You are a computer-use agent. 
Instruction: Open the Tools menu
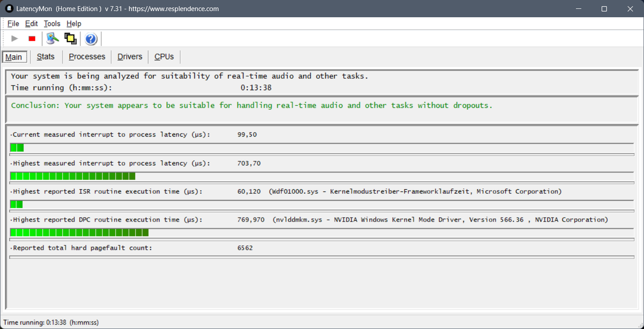tap(52, 24)
